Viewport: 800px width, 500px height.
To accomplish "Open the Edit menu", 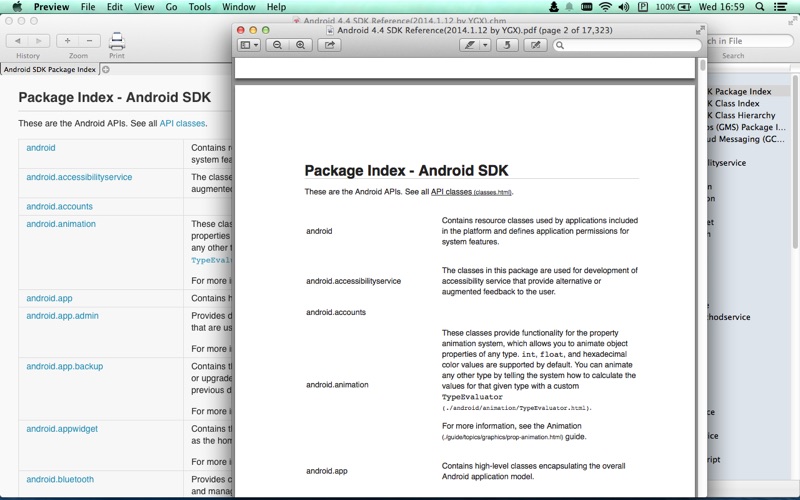I will pyautogui.click(x=114, y=7).
